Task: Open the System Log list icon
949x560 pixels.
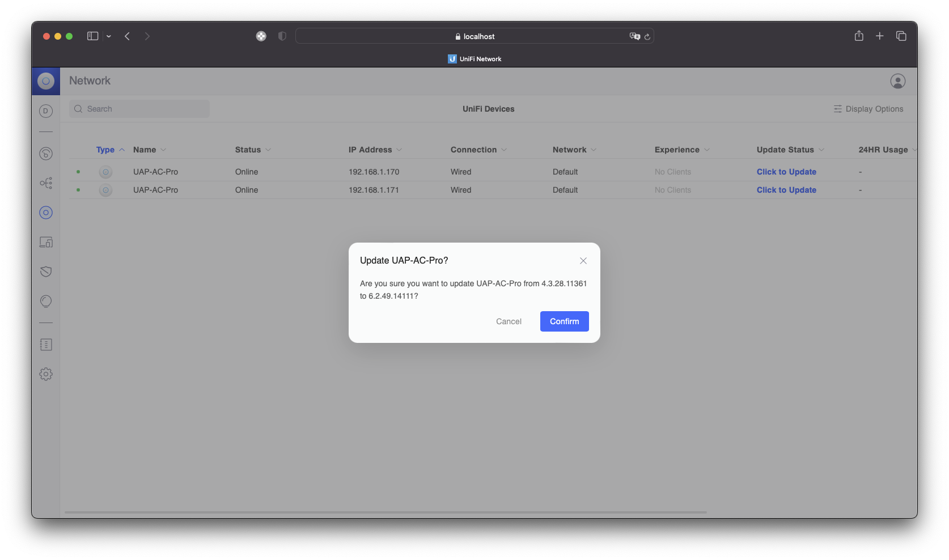Action: (x=46, y=345)
